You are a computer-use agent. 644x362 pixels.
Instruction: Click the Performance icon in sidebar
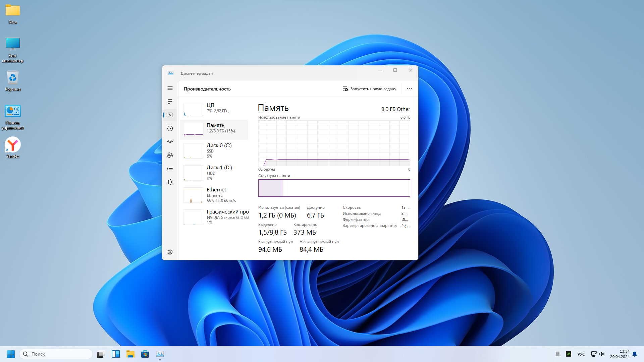pos(170,115)
